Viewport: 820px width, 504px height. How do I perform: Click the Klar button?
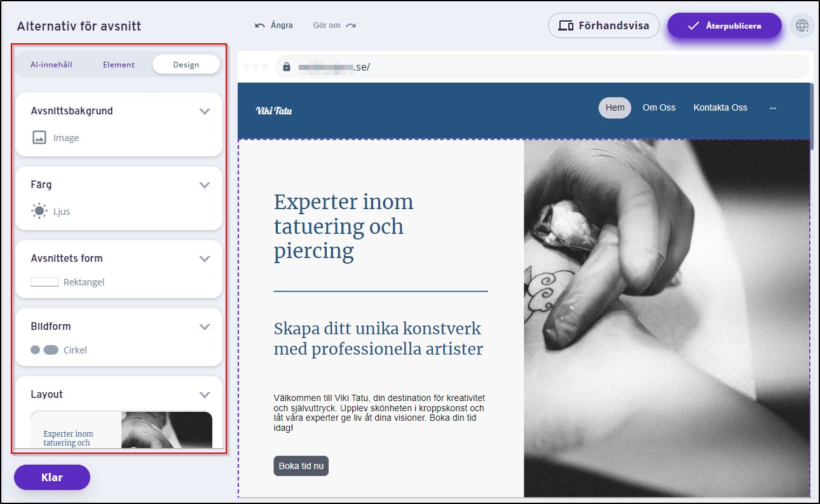click(x=52, y=477)
